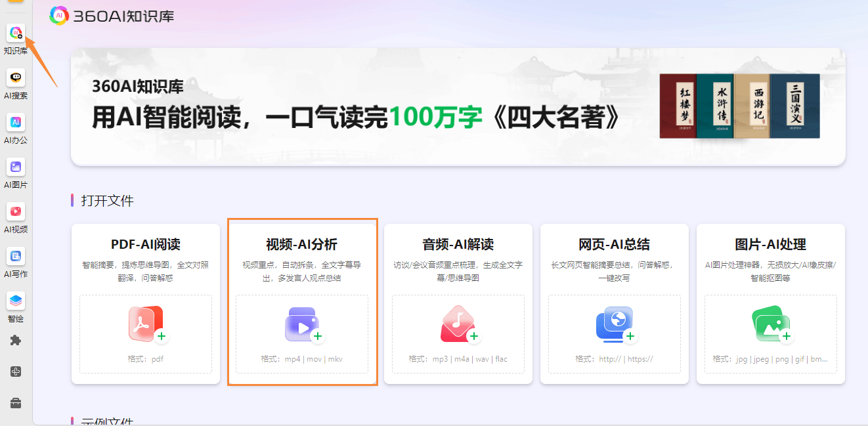Click the 格式：http:// | https:// text
This screenshot has height=426, width=868.
(x=615, y=359)
